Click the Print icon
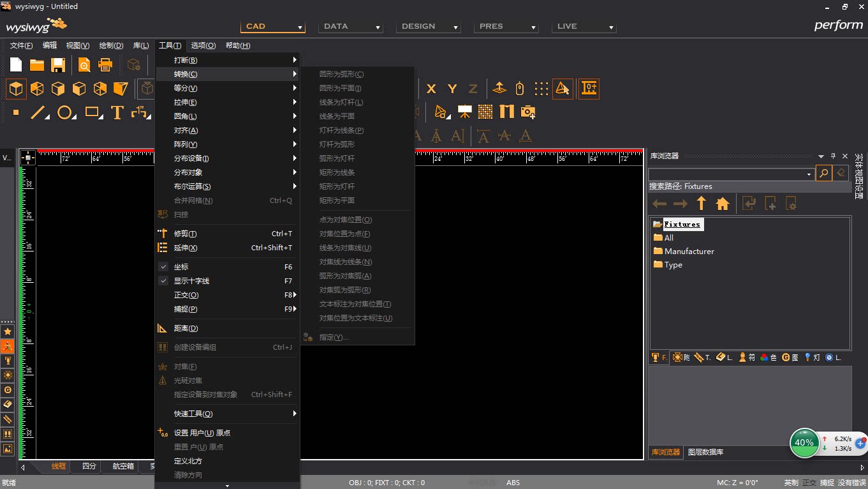Screen dimensions: 868x489 pyautogui.click(x=105, y=64)
